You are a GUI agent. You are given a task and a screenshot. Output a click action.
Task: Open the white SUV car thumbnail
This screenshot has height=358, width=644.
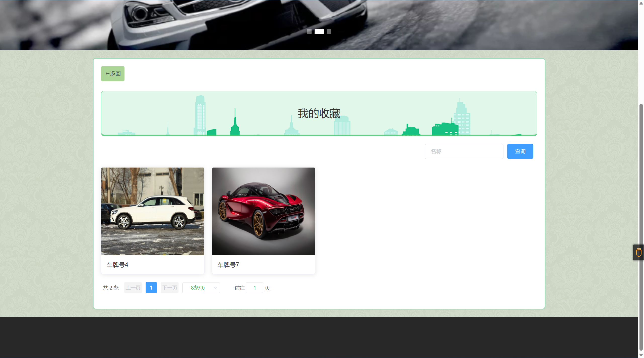(x=153, y=211)
